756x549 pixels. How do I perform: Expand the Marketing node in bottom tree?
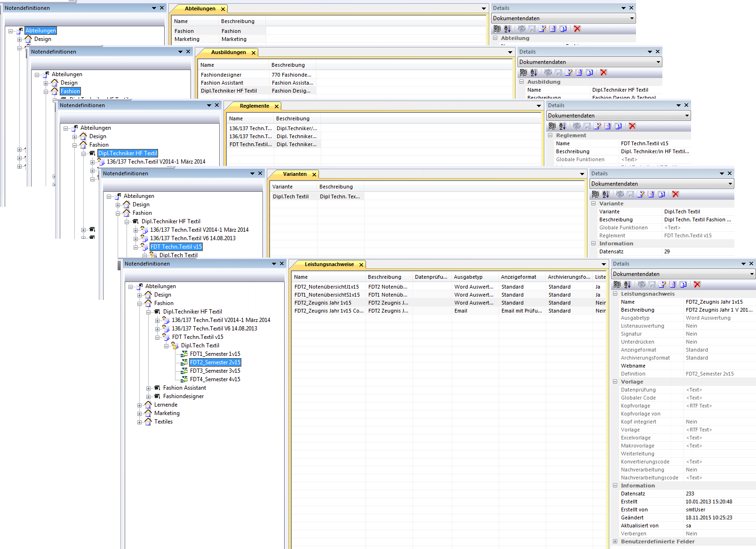click(140, 414)
